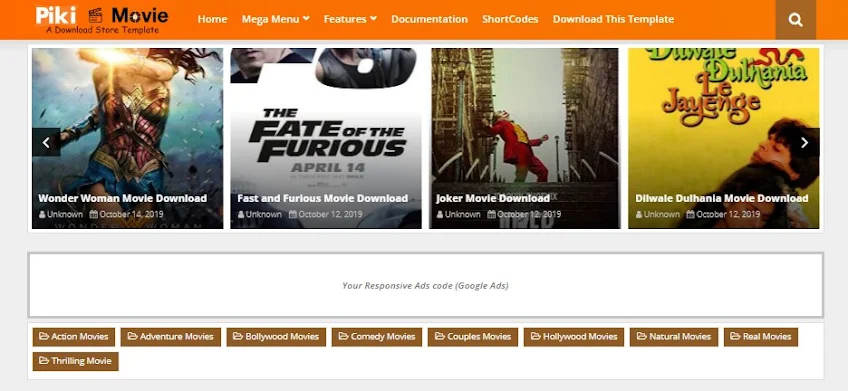
Task: Open the ShortCodes menu item
Action: (x=510, y=19)
